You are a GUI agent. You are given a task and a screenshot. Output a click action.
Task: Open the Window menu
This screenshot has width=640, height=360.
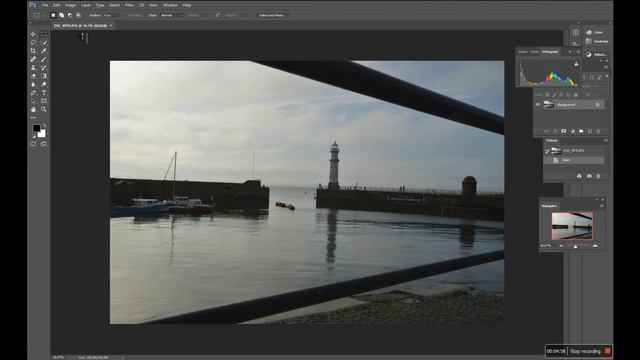coord(170,5)
